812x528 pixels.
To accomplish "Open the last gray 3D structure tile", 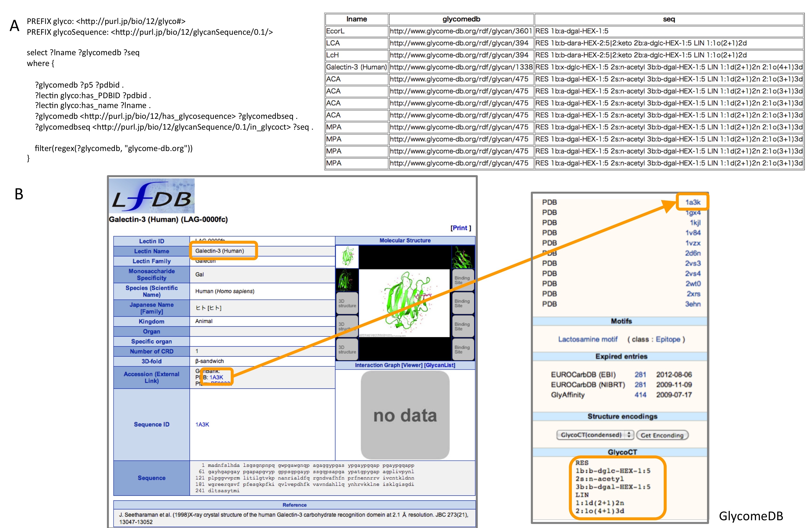I will (x=347, y=349).
